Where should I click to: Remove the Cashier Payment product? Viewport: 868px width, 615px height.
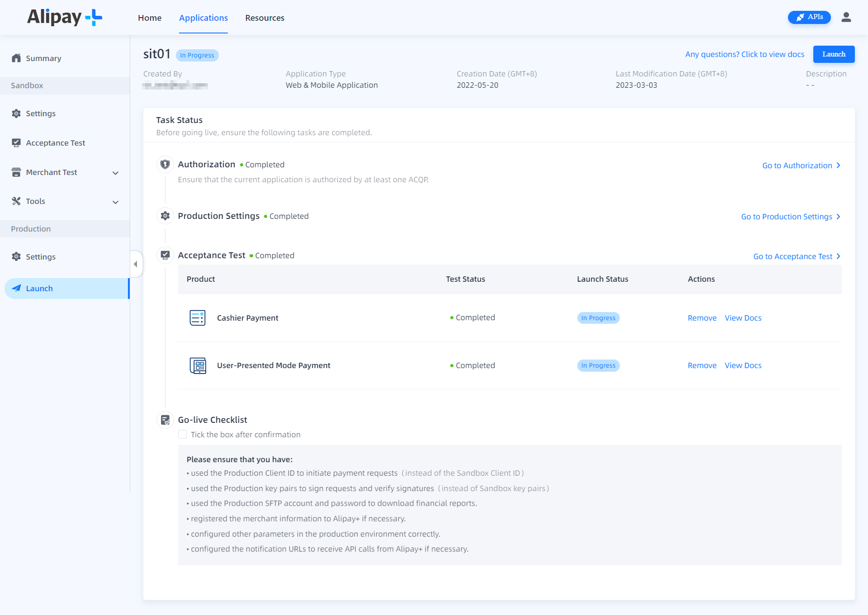702,317
